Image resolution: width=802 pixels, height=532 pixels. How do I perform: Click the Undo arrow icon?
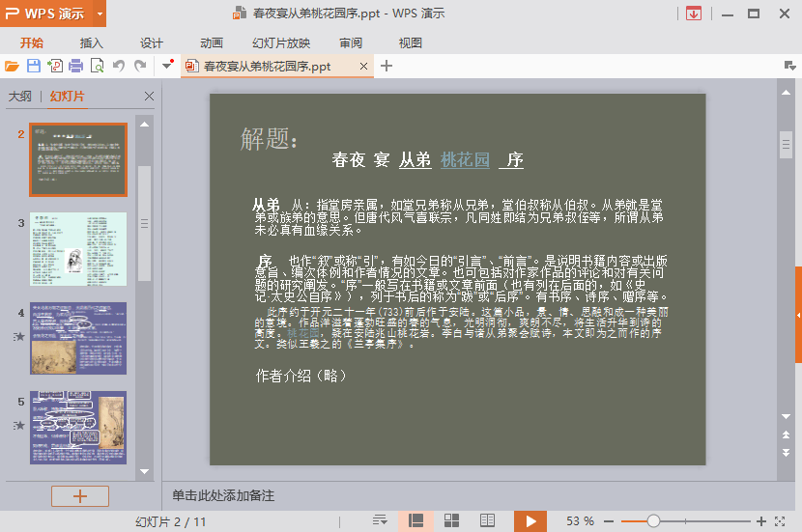click(x=118, y=66)
